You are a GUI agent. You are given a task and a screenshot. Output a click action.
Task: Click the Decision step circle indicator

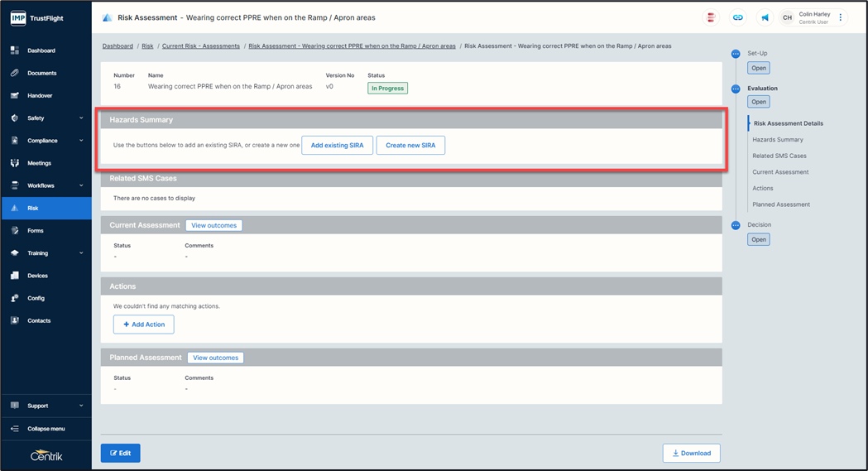[x=736, y=225]
